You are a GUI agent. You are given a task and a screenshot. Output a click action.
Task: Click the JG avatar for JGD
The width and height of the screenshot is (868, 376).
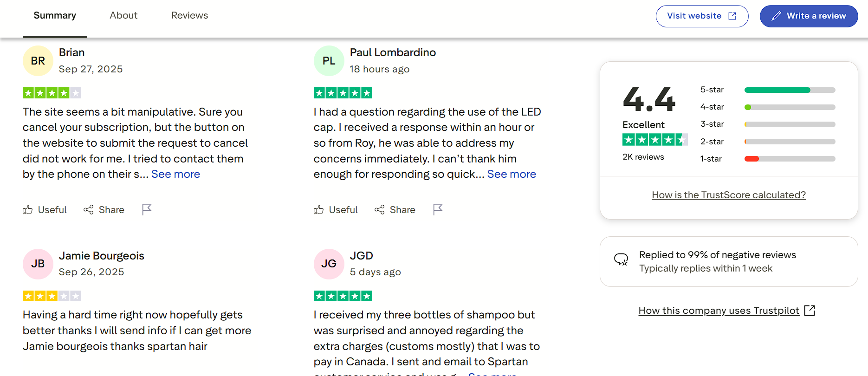pyautogui.click(x=329, y=264)
